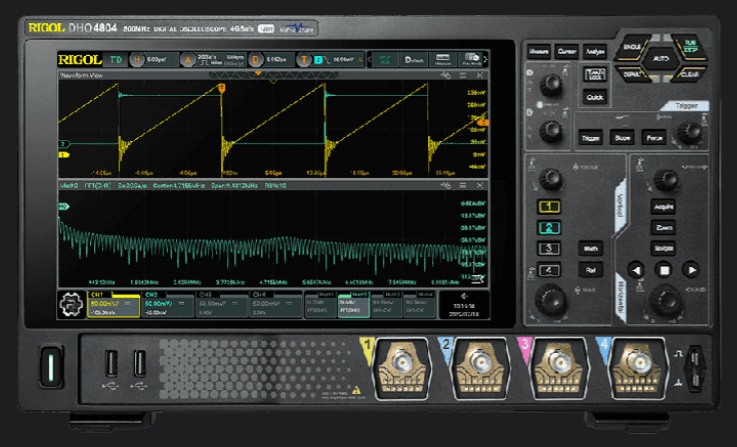Open the acquisition A settings label
The height and width of the screenshot is (447, 737).
[187, 60]
